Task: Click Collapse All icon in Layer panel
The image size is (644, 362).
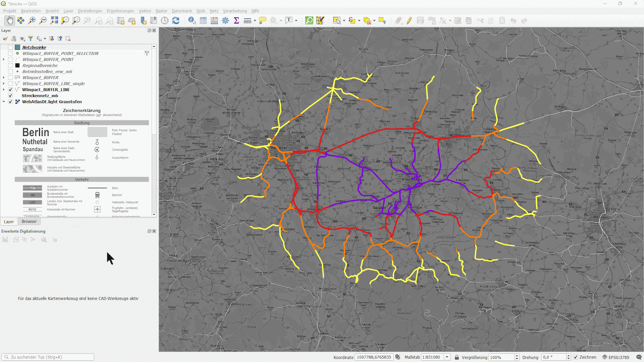Action: 60,39
